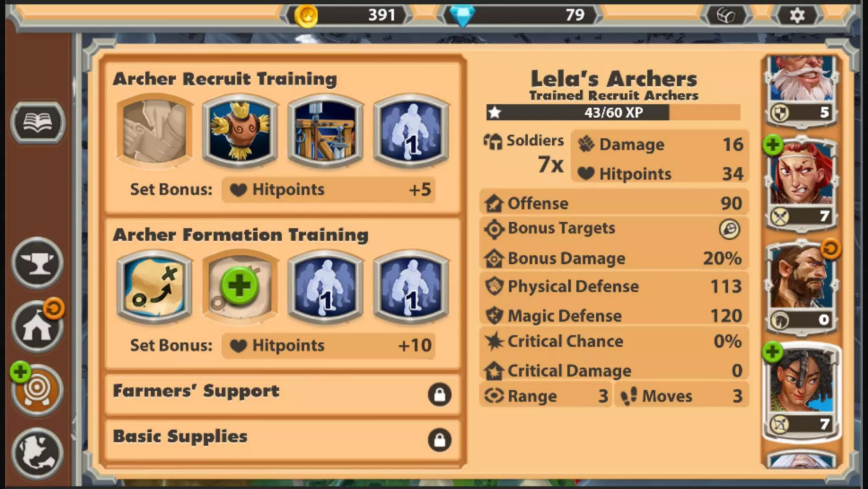Click the Bonus Targets info icon
The height and width of the screenshot is (489, 868).
729,229
